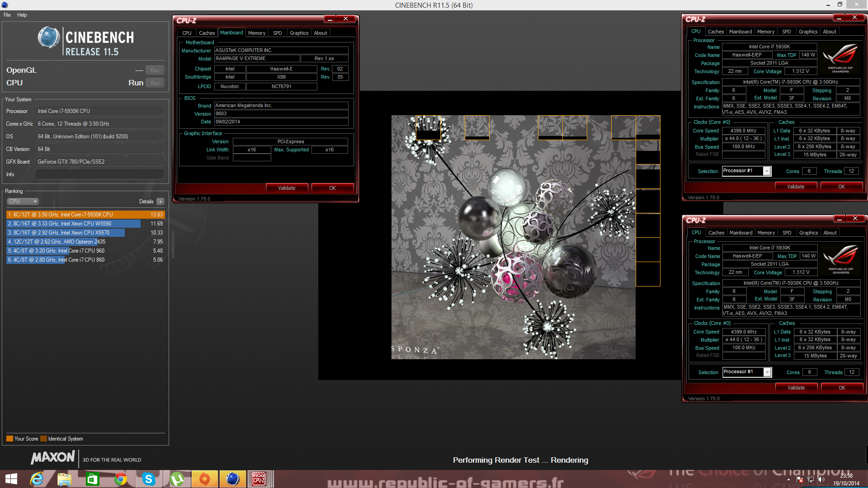Click the Run button for CPU test
Viewport: 868px width, 488px height.
(155, 83)
